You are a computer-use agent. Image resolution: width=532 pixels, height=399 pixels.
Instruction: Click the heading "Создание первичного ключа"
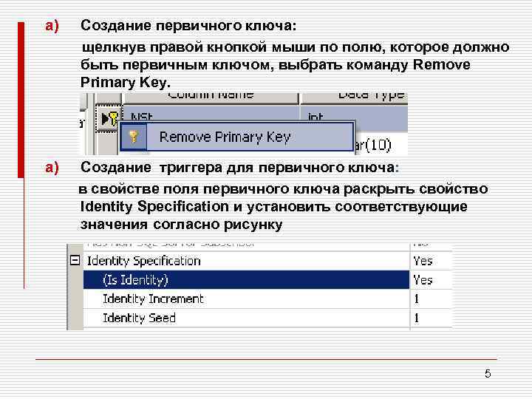(188, 27)
